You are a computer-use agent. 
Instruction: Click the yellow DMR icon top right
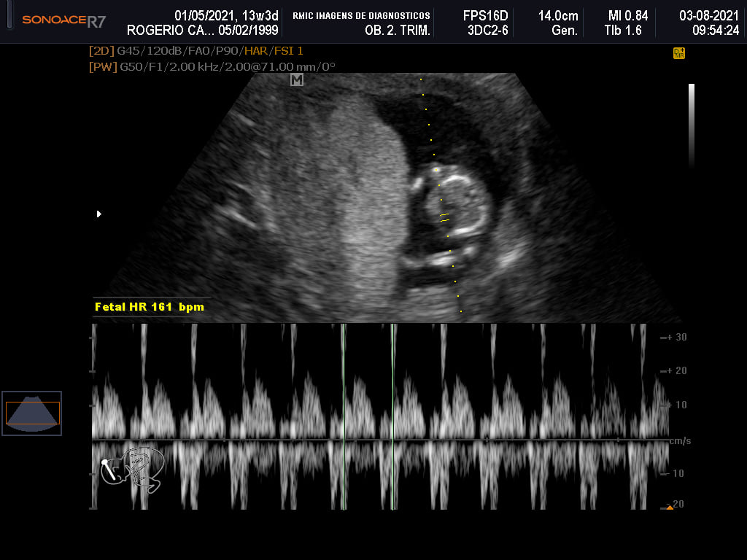click(x=679, y=53)
